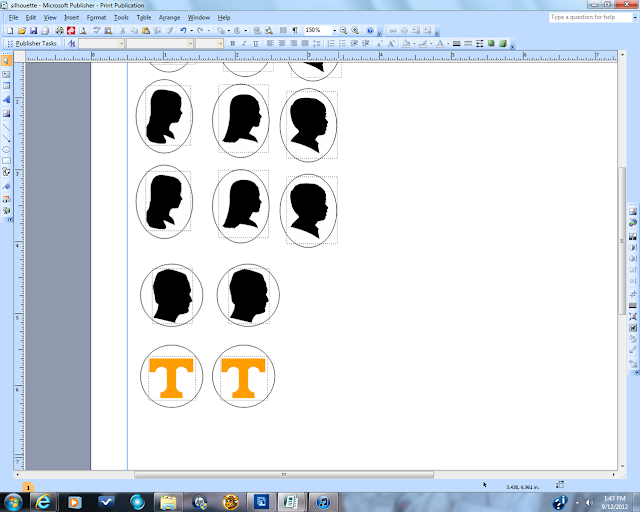Select the Picture Frame tool
The width and height of the screenshot is (640, 512).
6,114
